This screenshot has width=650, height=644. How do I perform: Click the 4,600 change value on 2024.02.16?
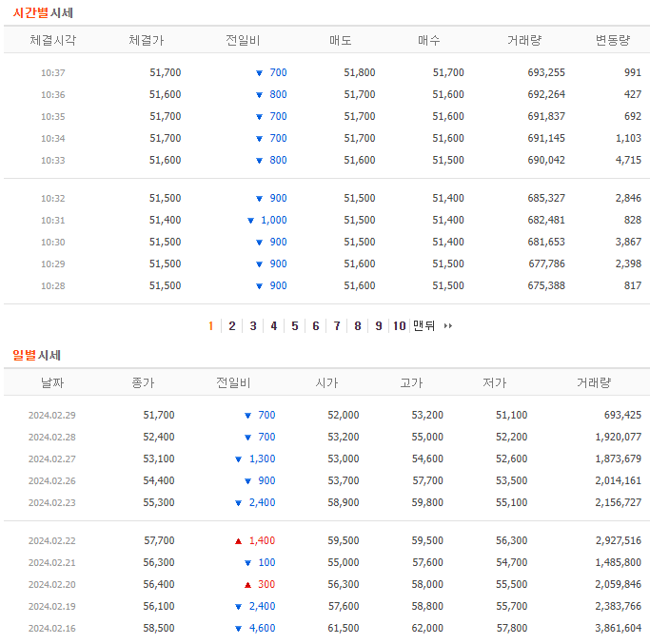(262, 628)
